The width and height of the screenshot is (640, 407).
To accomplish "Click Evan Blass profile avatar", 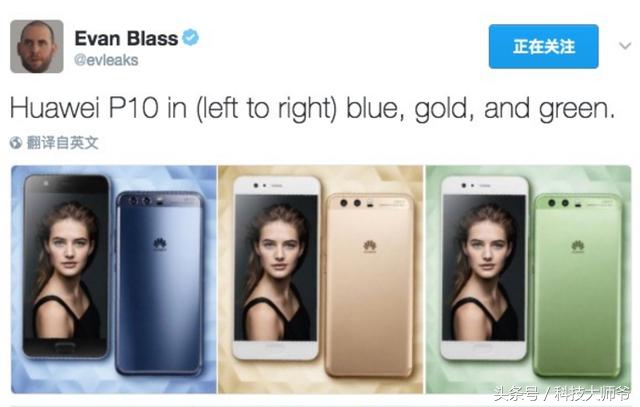I will [37, 47].
